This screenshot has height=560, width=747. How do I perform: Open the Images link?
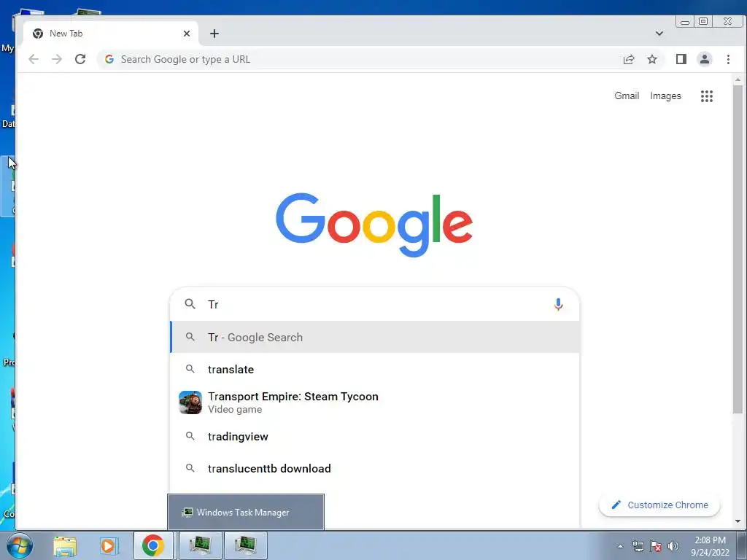tap(665, 96)
